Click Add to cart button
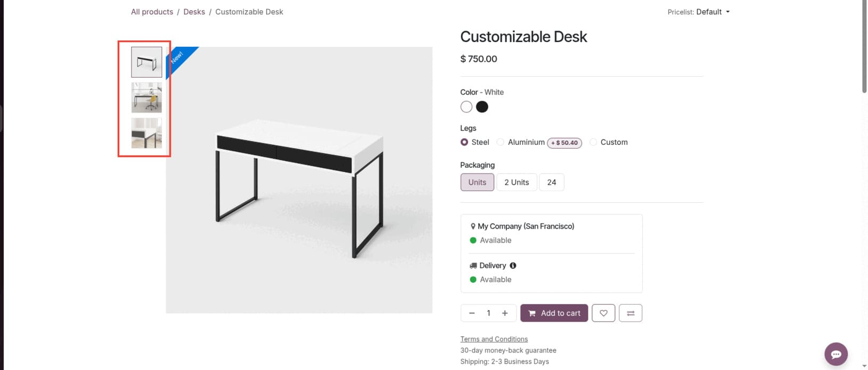The image size is (868, 370). [554, 313]
